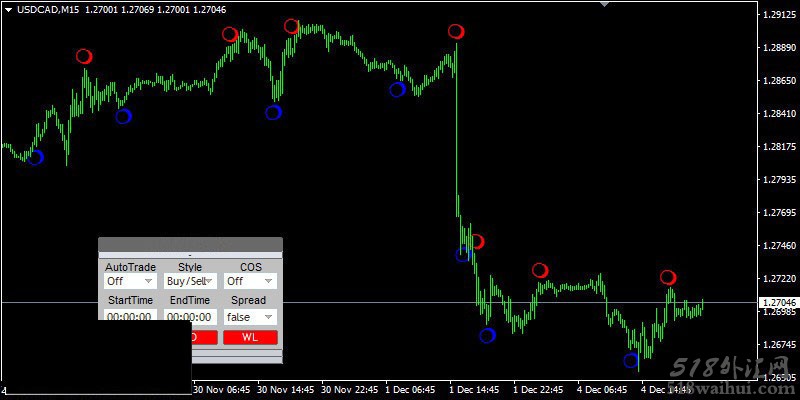Screen dimensions: 800x400
Task: Open the AutoTrade dropdown set to Off
Action: coord(130,281)
